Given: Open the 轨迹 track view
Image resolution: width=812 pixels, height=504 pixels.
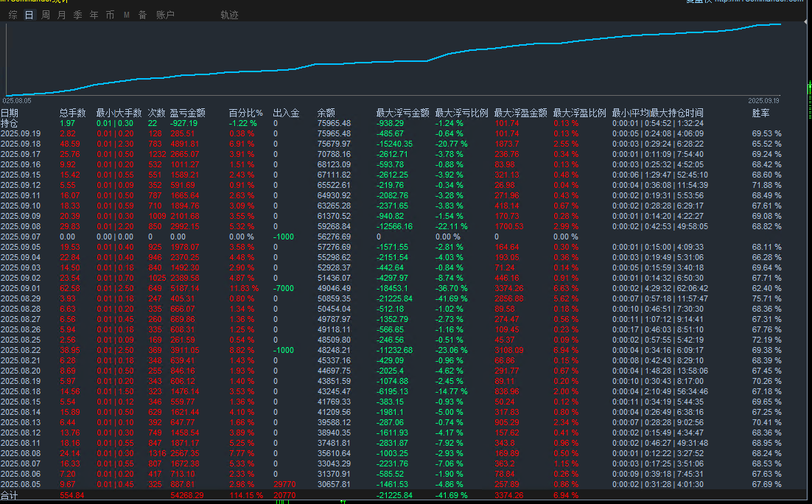Looking at the screenshot, I should [x=229, y=15].
